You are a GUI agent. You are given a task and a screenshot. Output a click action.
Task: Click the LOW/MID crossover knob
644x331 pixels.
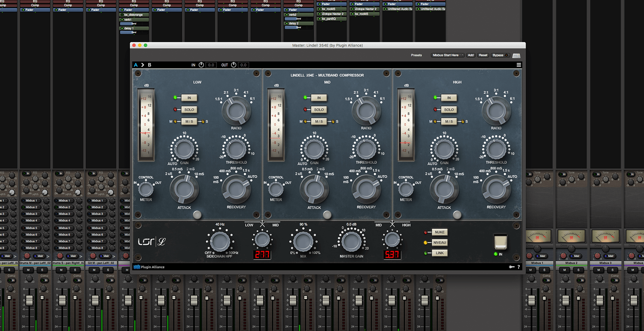click(262, 240)
